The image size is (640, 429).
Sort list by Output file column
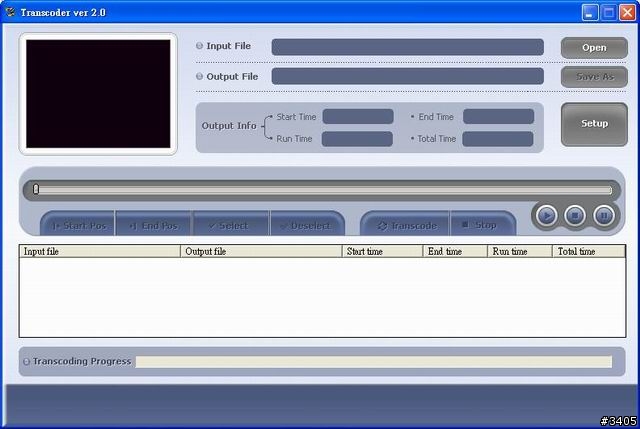(261, 251)
